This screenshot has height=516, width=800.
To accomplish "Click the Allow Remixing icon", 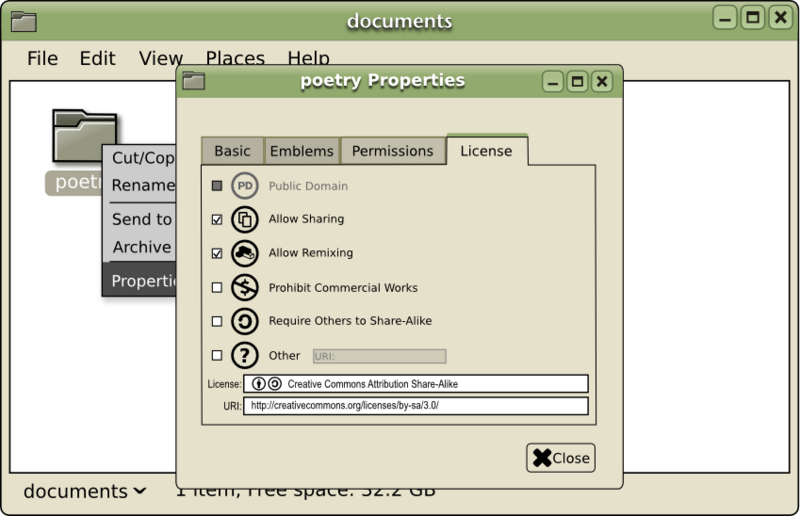I will (245, 253).
